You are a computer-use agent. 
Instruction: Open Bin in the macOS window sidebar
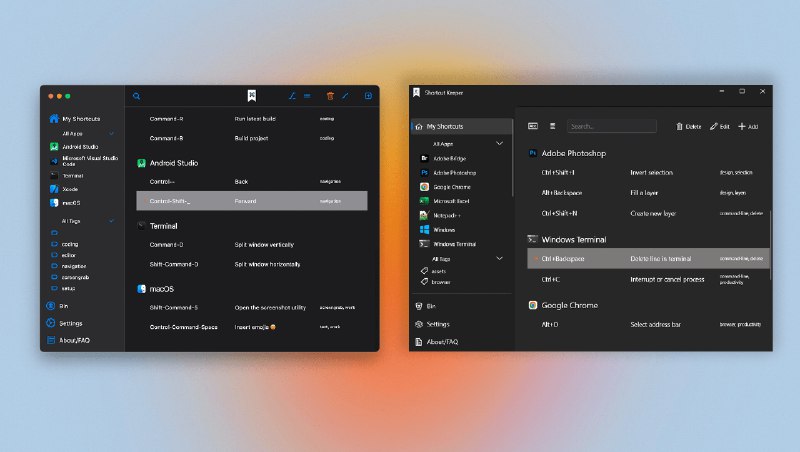click(57, 306)
